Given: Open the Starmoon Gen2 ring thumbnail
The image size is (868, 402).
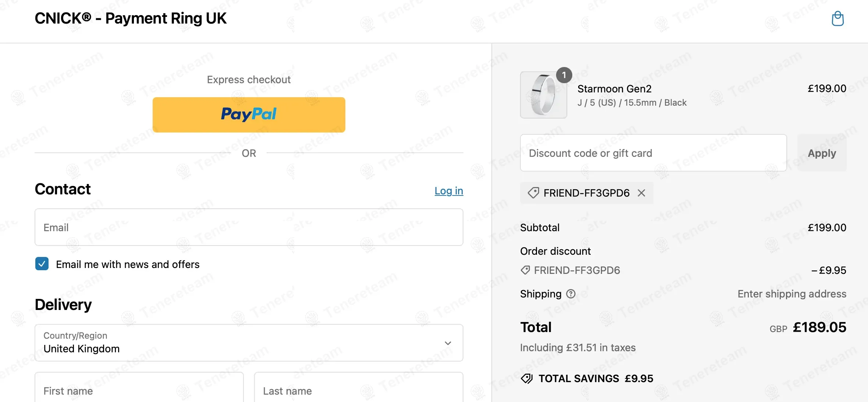Looking at the screenshot, I should tap(543, 95).
